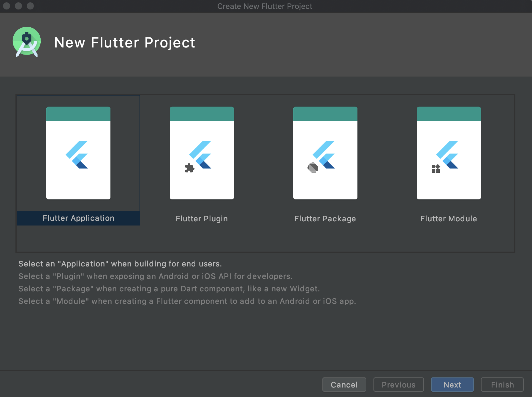This screenshot has width=532, height=397.
Task: Close the dialog with the window close button
Action: pyautogui.click(x=7, y=6)
